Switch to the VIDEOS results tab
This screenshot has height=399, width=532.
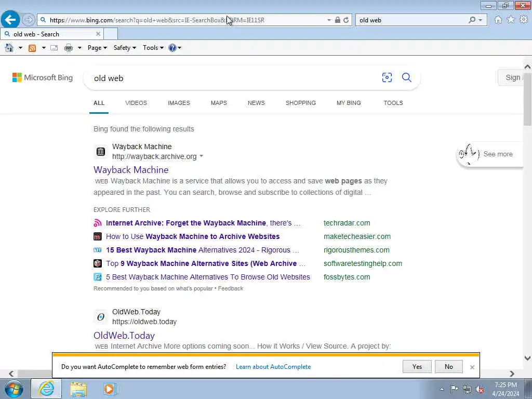pos(136,103)
